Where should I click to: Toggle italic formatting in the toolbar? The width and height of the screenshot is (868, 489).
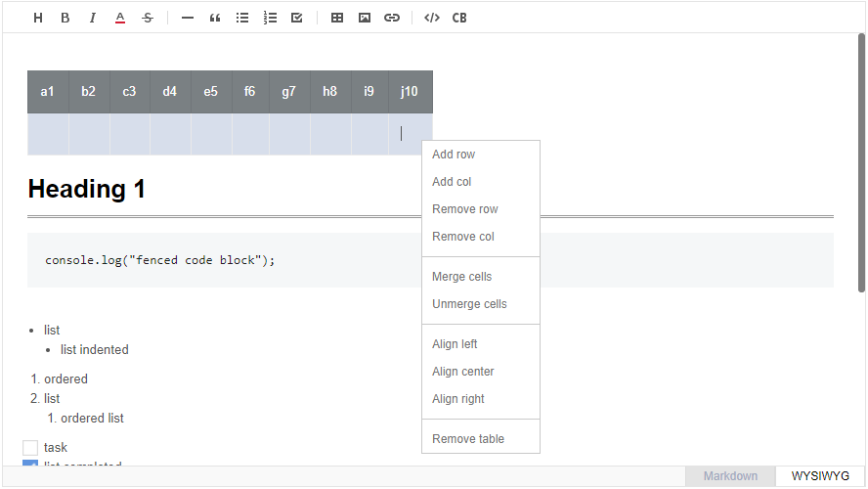tap(93, 18)
